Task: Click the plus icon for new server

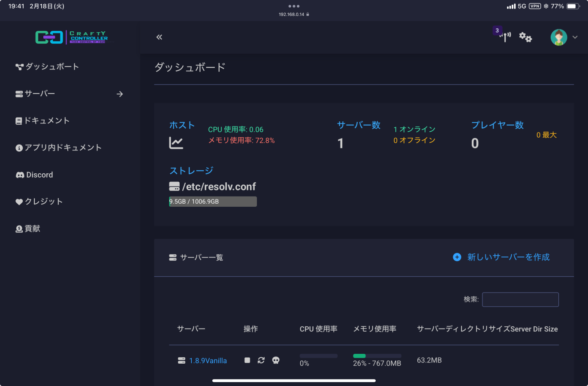Action: 457,257
